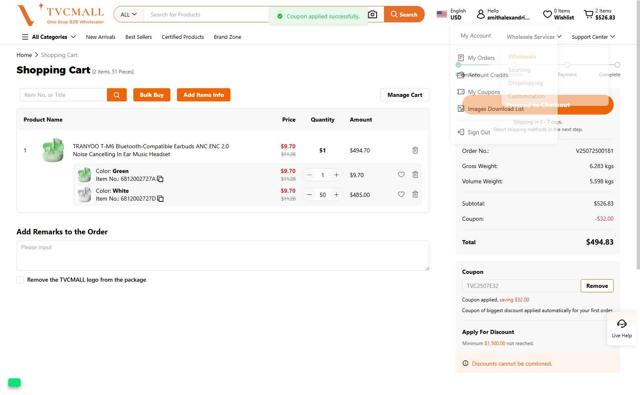Open the ALL search category dropdown
The width and height of the screenshot is (640, 395).
(129, 14)
